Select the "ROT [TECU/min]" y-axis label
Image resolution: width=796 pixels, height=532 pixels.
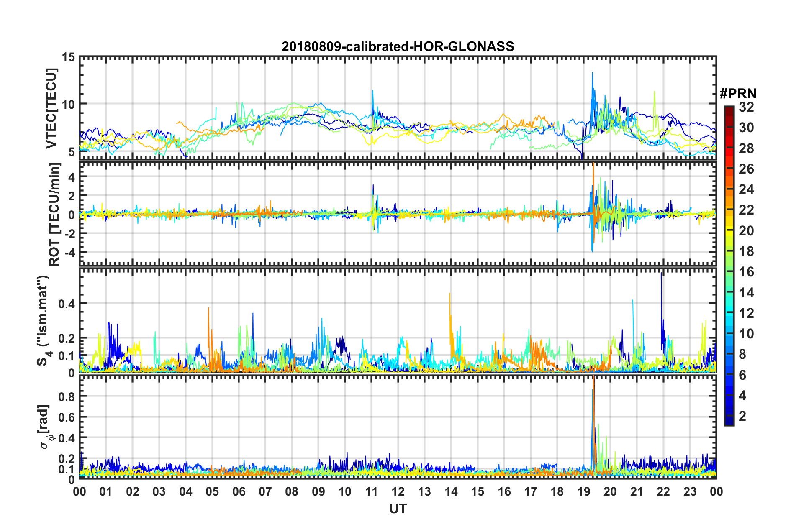pos(54,215)
